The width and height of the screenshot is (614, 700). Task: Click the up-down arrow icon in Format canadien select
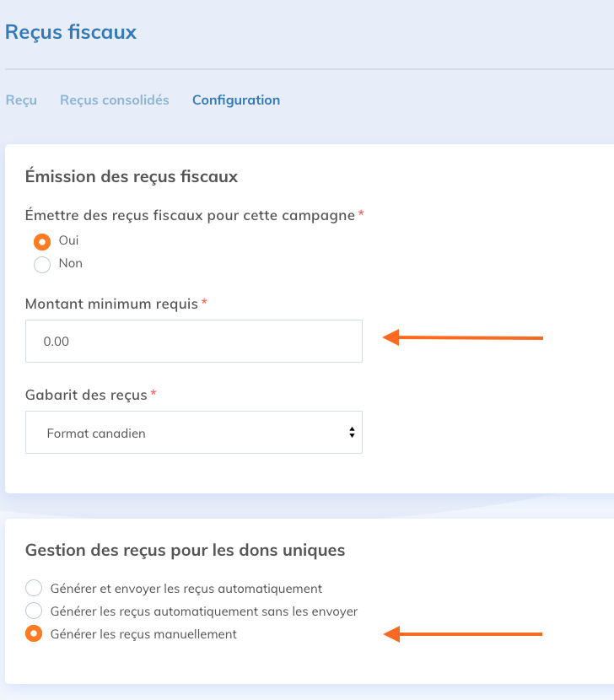click(x=352, y=433)
